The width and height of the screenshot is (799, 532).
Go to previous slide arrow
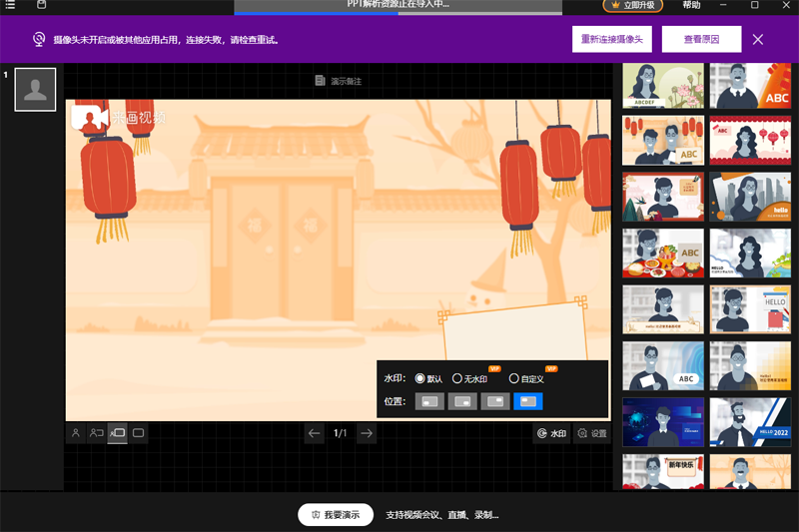pos(315,433)
